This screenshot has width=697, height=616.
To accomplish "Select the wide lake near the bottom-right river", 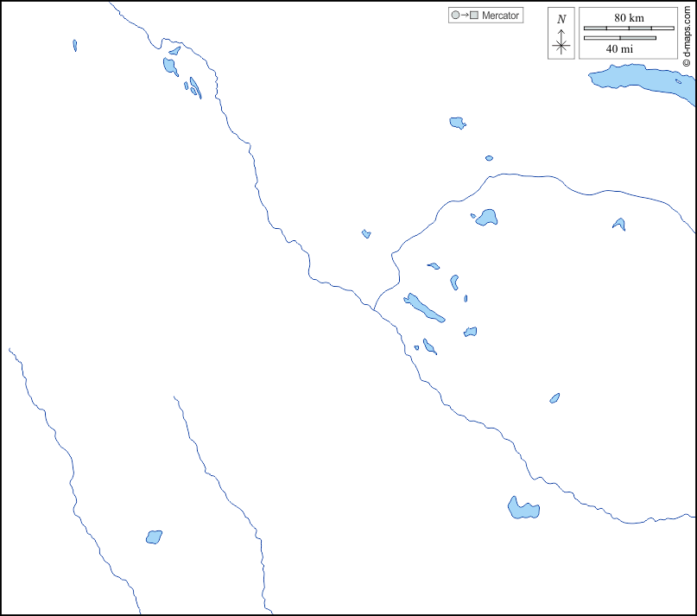I will point(523,510).
